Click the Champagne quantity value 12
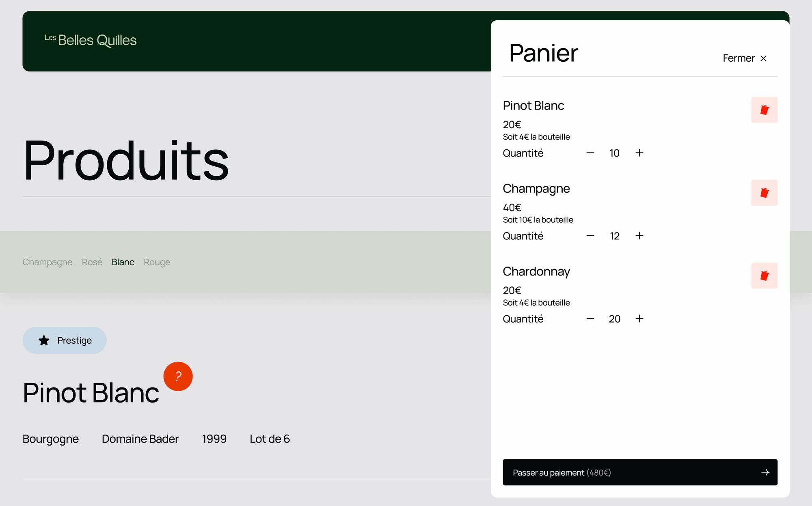The height and width of the screenshot is (506, 812). (614, 236)
